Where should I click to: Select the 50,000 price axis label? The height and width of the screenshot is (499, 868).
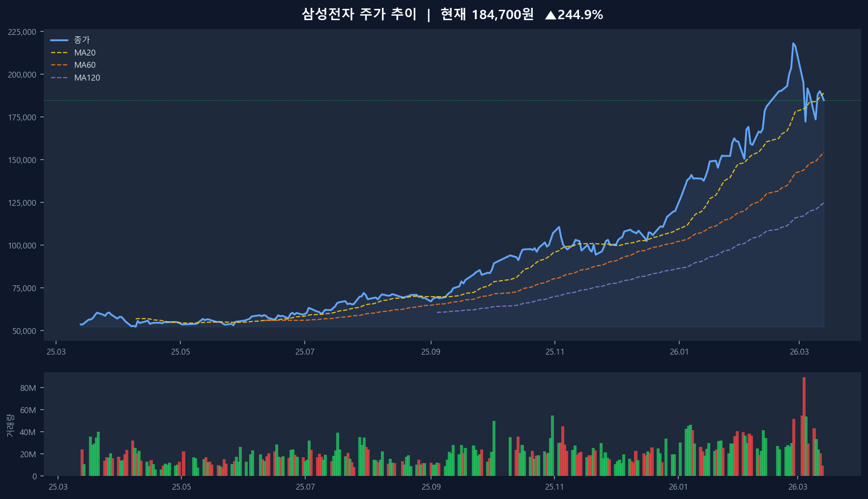coord(24,331)
